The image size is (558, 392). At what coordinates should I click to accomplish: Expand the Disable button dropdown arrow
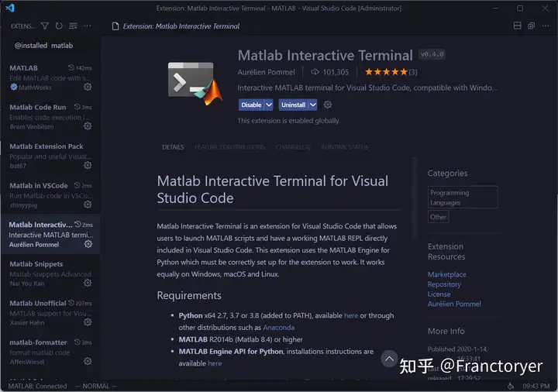(269, 105)
